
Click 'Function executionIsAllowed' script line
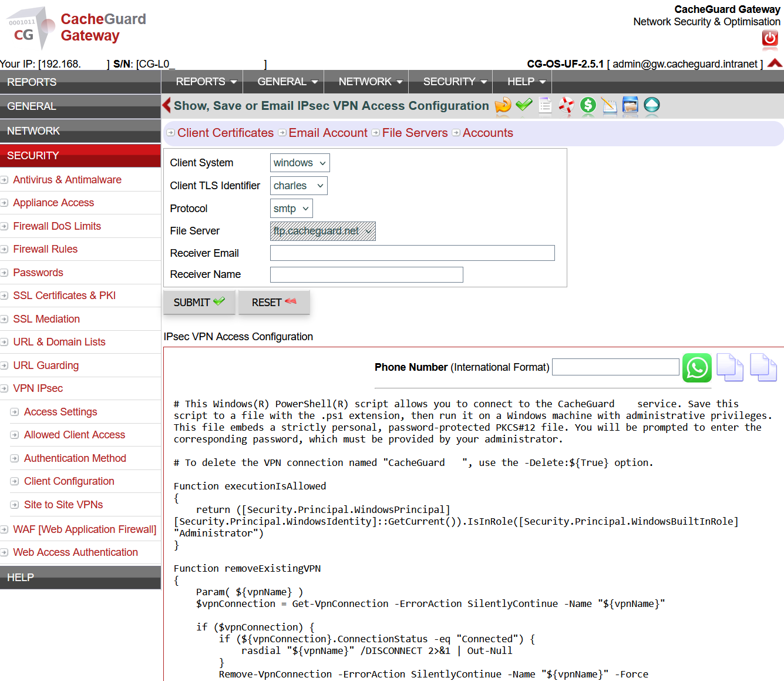point(250,486)
